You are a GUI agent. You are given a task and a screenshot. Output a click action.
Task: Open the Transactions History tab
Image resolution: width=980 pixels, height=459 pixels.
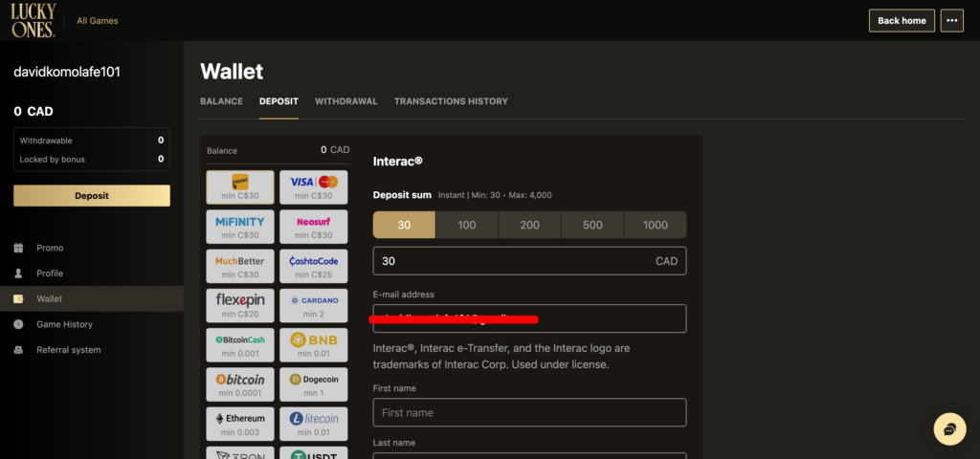(451, 101)
